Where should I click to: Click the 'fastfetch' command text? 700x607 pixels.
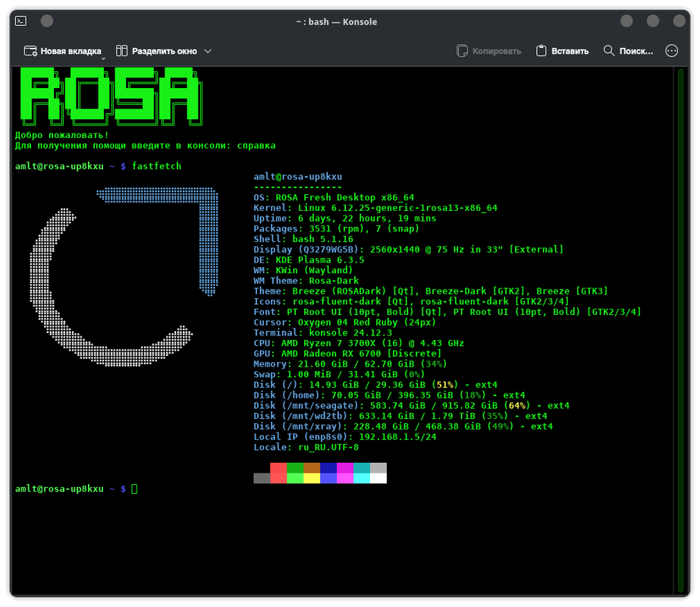[157, 166]
